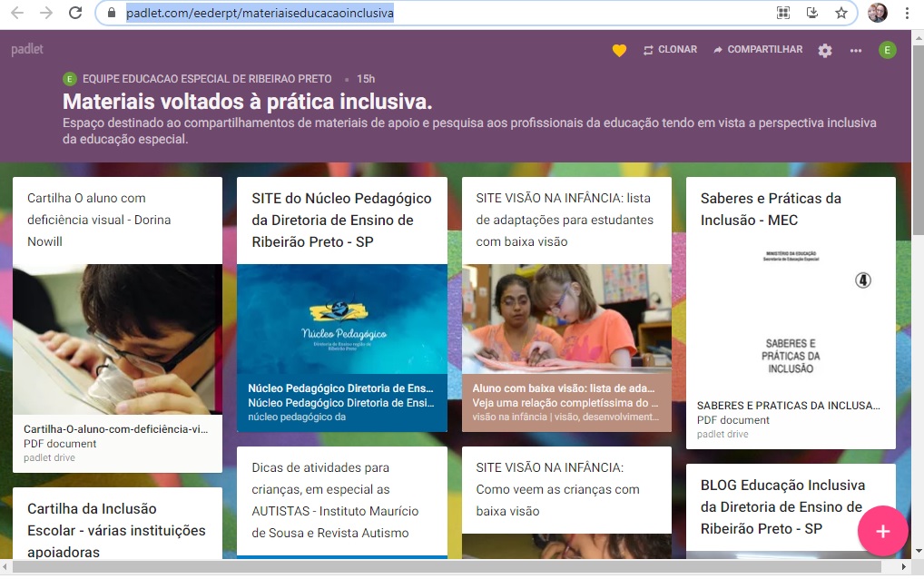Bookmark the page using the star icon

click(841, 14)
